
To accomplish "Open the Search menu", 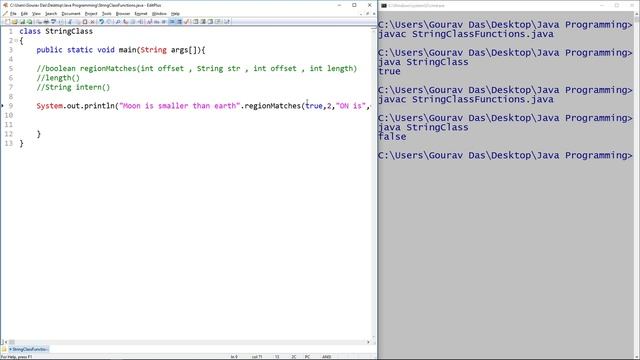I will pos(51,14).
